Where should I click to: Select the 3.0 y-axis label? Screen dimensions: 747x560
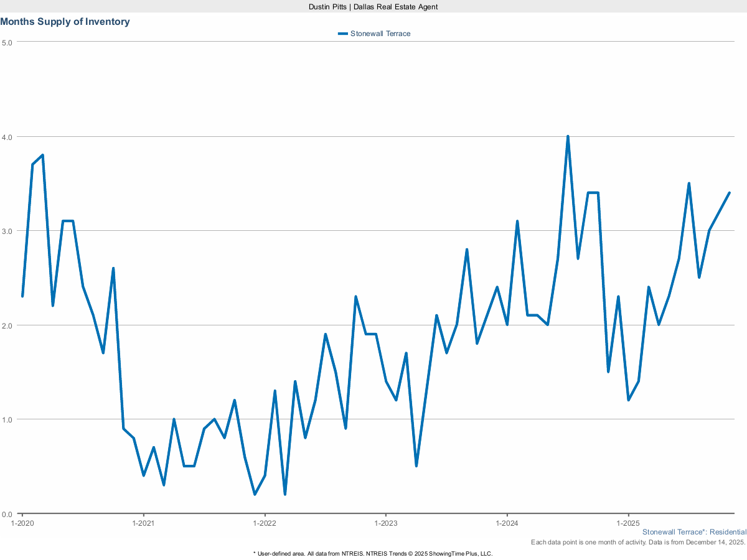[x=7, y=231]
